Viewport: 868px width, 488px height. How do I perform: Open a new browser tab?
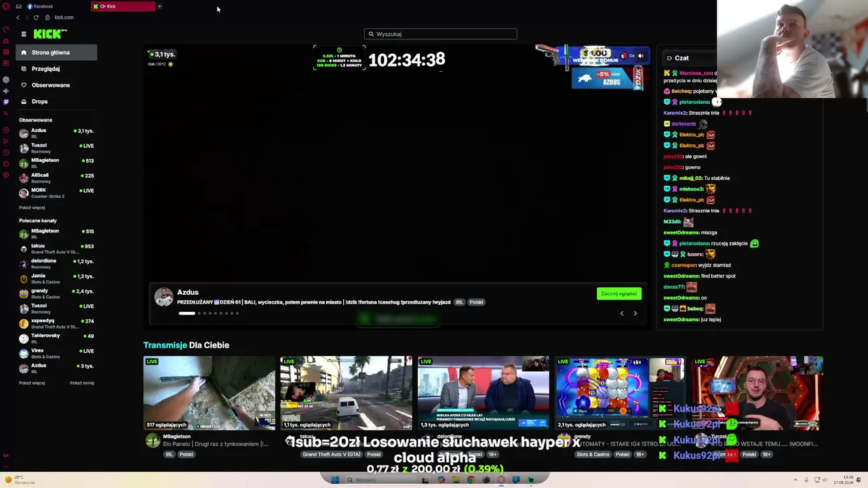159,6
